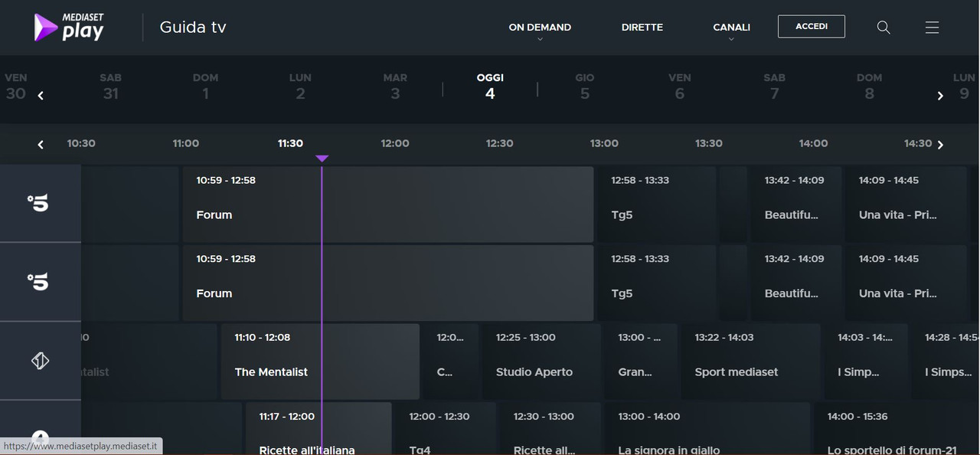Select the first Canale 5 channel logo

[x=38, y=203]
